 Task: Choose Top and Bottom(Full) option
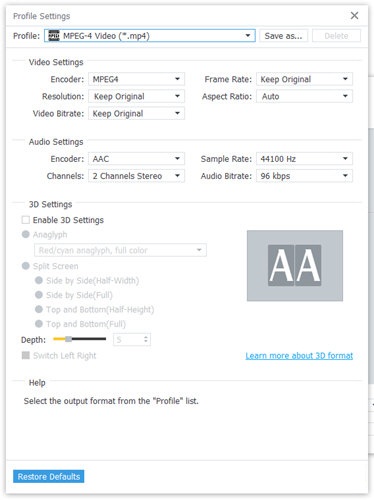click(x=39, y=324)
